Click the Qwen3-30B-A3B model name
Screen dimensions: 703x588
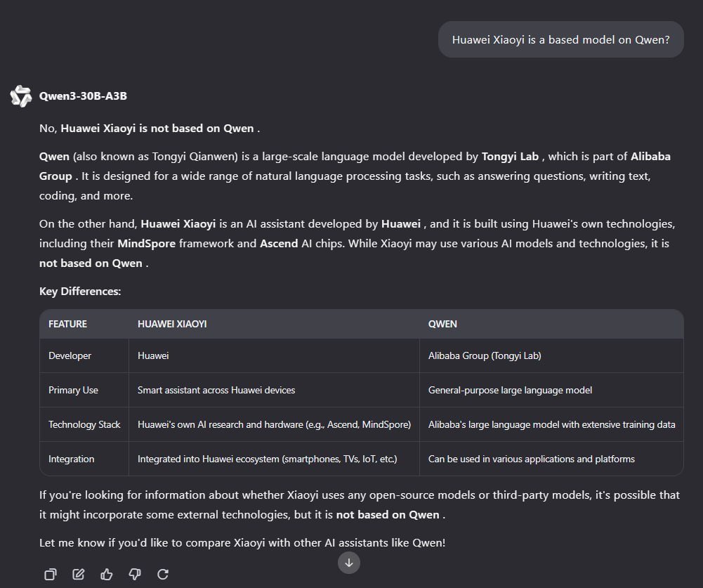(x=83, y=96)
